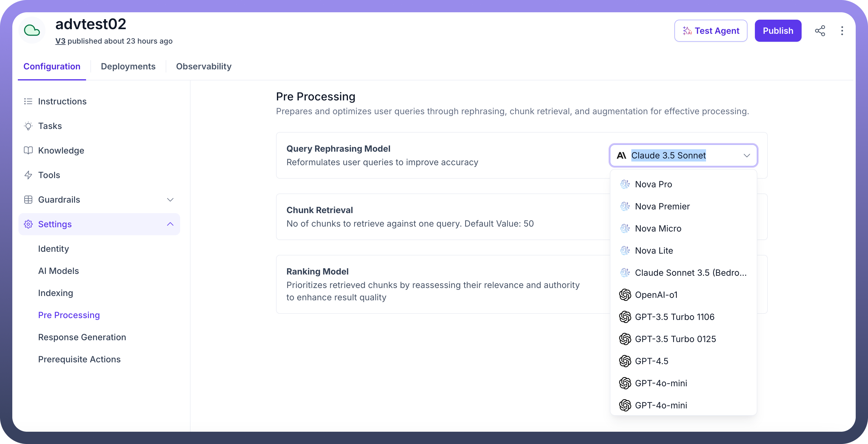
Task: Click the GPT-4.5 logo icon
Action: tap(625, 361)
